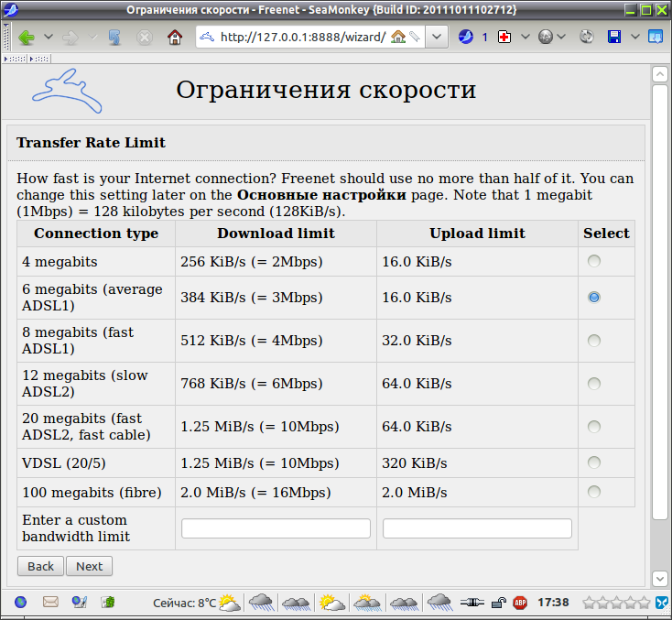
Task: Click the house icon inside address bar
Action: click(398, 37)
